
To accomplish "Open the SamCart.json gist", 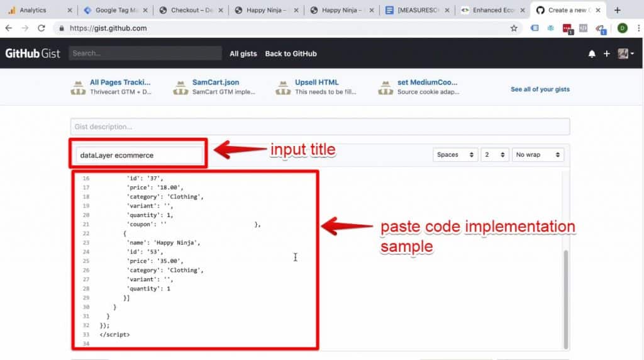I will 216,82.
